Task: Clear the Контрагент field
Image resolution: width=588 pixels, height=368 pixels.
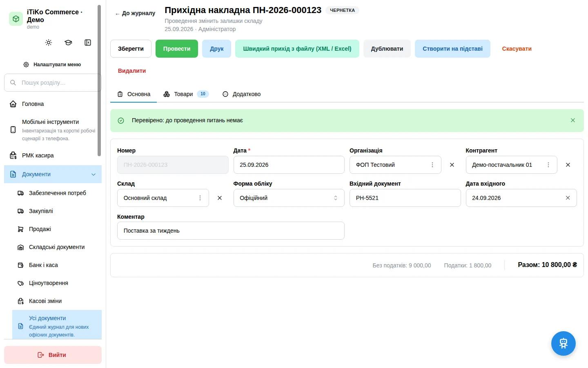Action: (568, 165)
